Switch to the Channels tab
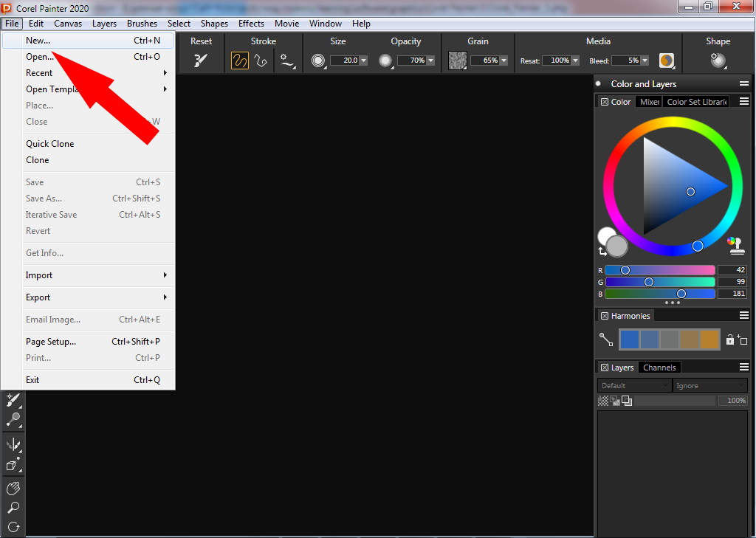 coord(659,368)
